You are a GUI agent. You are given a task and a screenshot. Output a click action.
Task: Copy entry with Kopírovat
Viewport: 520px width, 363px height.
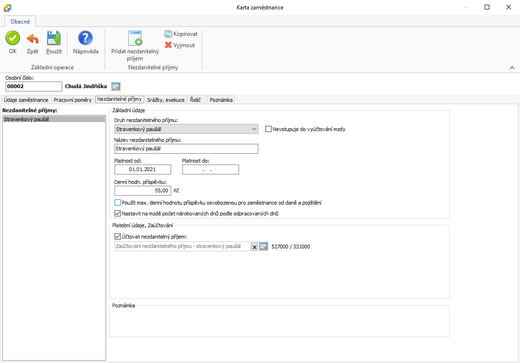point(181,34)
